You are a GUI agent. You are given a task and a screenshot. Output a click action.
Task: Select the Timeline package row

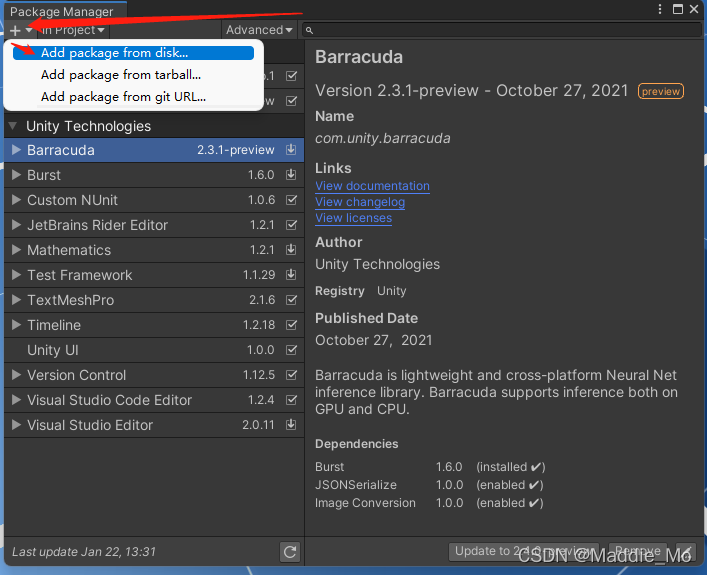(x=154, y=325)
